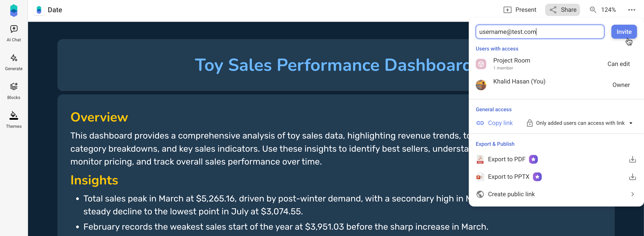Select Export to PPTX option
Screen dimensions: 644x236
[508, 177]
